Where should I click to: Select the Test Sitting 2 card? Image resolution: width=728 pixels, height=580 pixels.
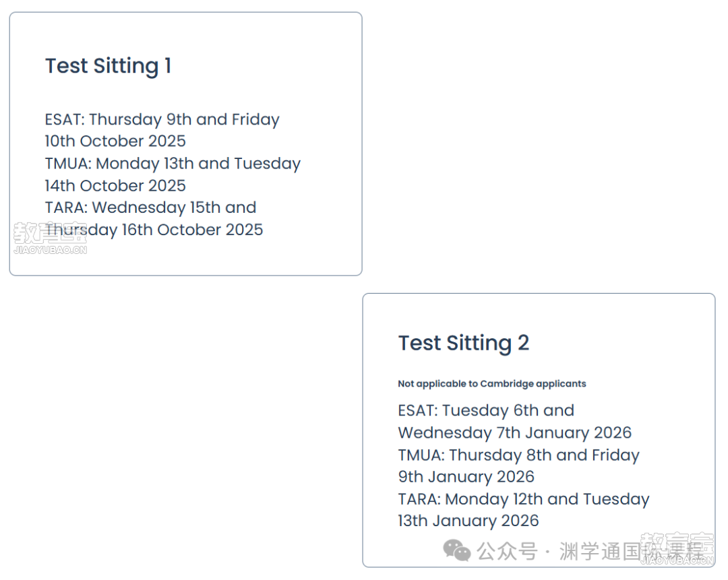539,430
